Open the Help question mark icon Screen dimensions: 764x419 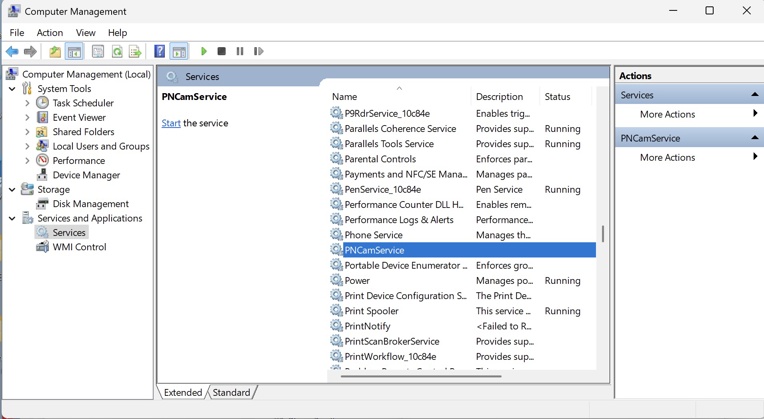pyautogui.click(x=159, y=51)
